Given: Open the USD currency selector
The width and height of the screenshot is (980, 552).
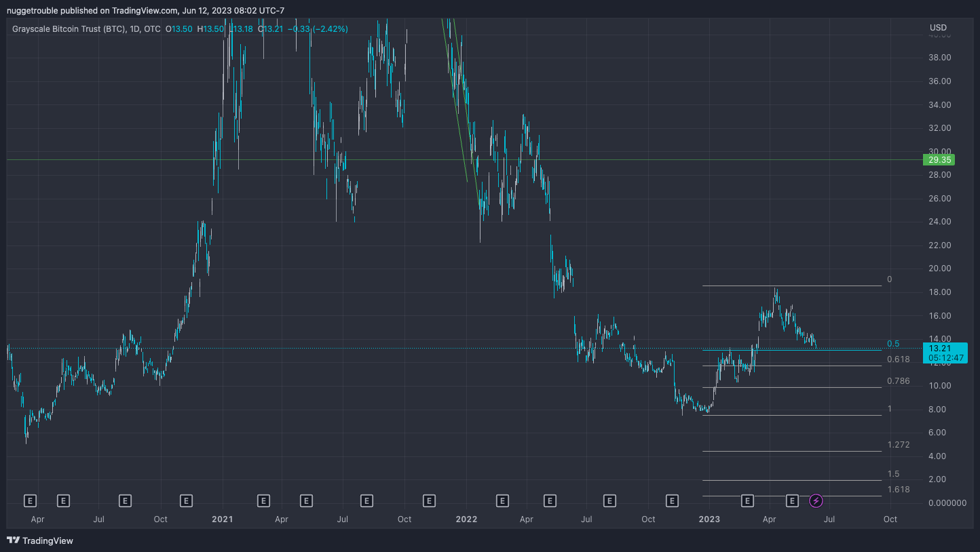Looking at the screenshot, I should pyautogui.click(x=938, y=28).
